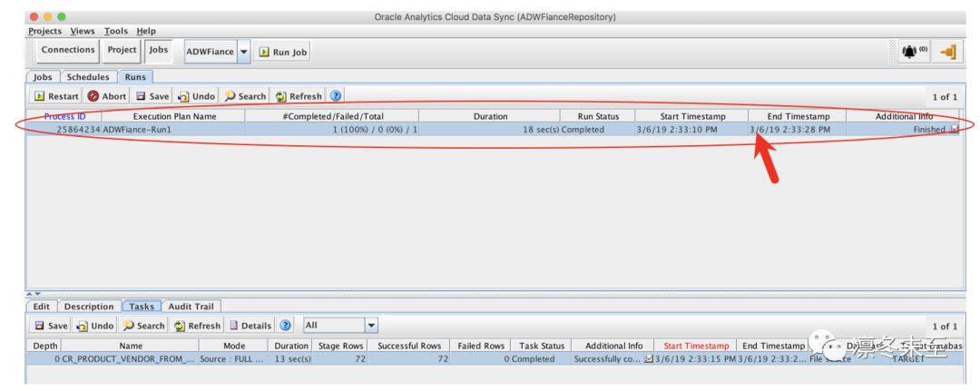Open the Tools menu
The image size is (980, 391).
(x=115, y=31)
